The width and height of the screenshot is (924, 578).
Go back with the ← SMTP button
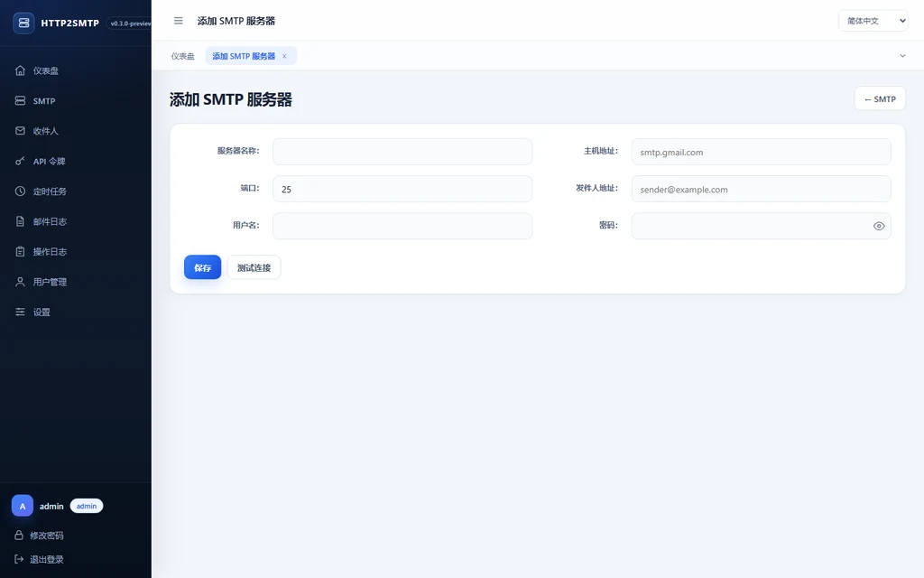point(880,98)
